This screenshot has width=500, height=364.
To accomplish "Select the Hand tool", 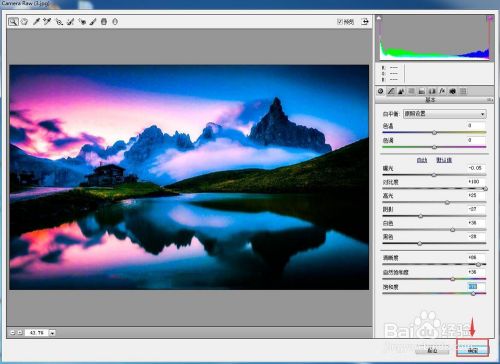I will click(x=24, y=22).
